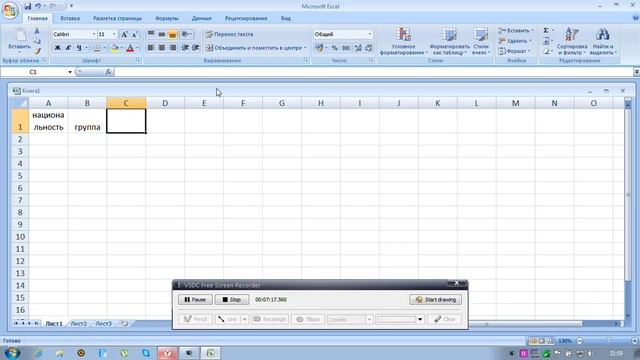Open Найти и выделить binoculars menu

(602, 41)
